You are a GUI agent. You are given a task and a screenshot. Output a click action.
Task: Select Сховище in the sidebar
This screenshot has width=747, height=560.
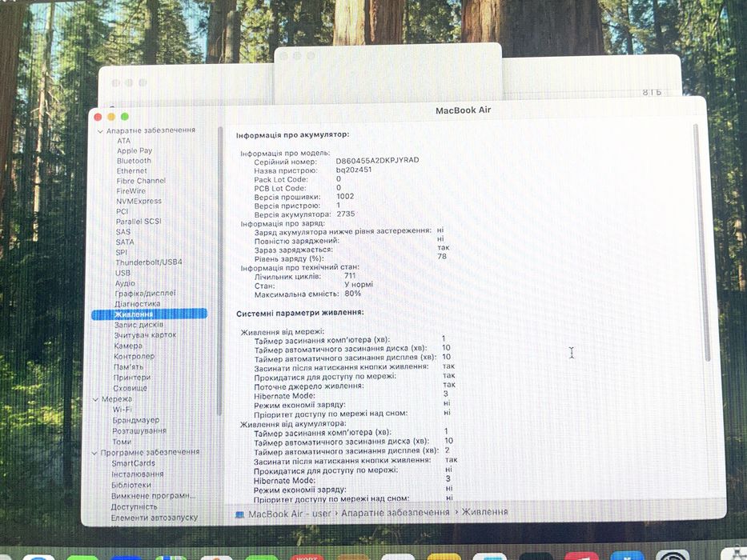130,388
